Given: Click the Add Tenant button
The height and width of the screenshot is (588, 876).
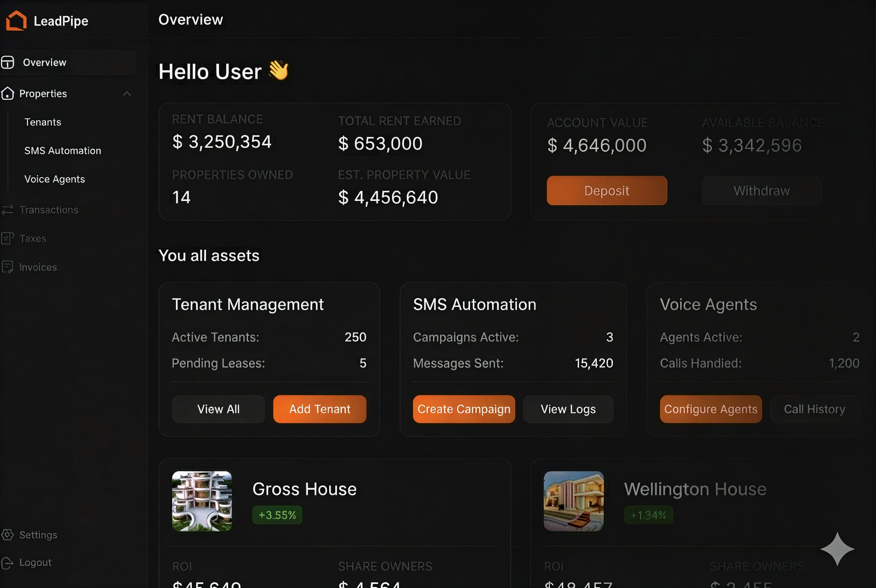Looking at the screenshot, I should [x=319, y=409].
